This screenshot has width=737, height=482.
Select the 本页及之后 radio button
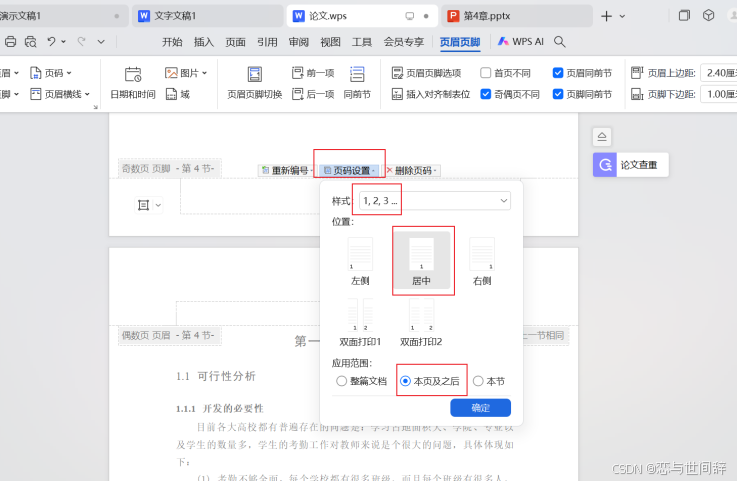click(x=405, y=381)
